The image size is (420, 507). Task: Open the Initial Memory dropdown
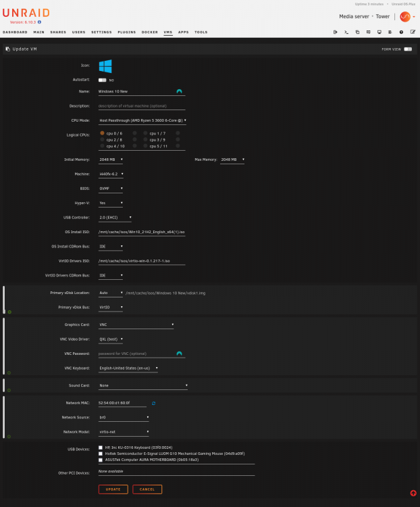[x=111, y=160]
